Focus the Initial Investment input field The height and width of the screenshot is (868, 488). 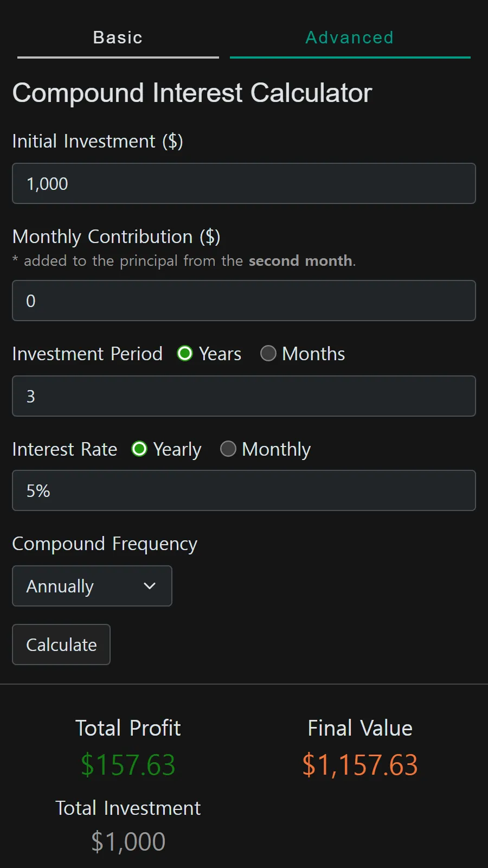coord(244,183)
